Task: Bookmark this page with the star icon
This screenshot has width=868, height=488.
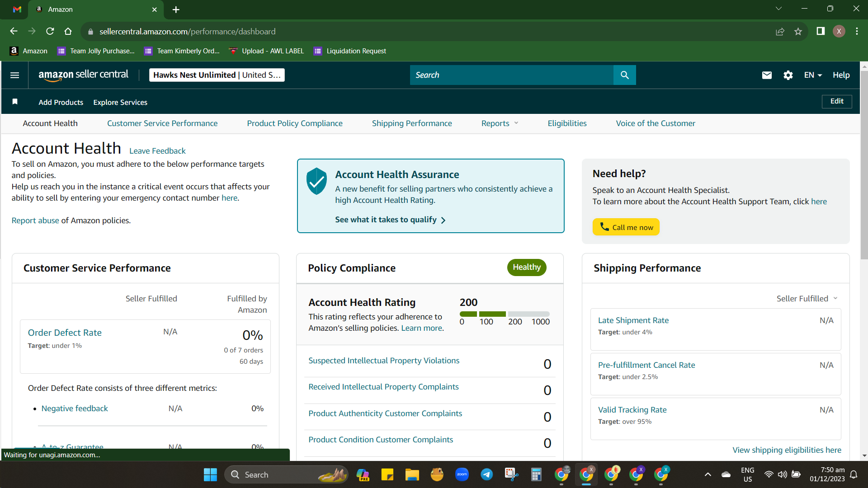Action: tap(798, 31)
